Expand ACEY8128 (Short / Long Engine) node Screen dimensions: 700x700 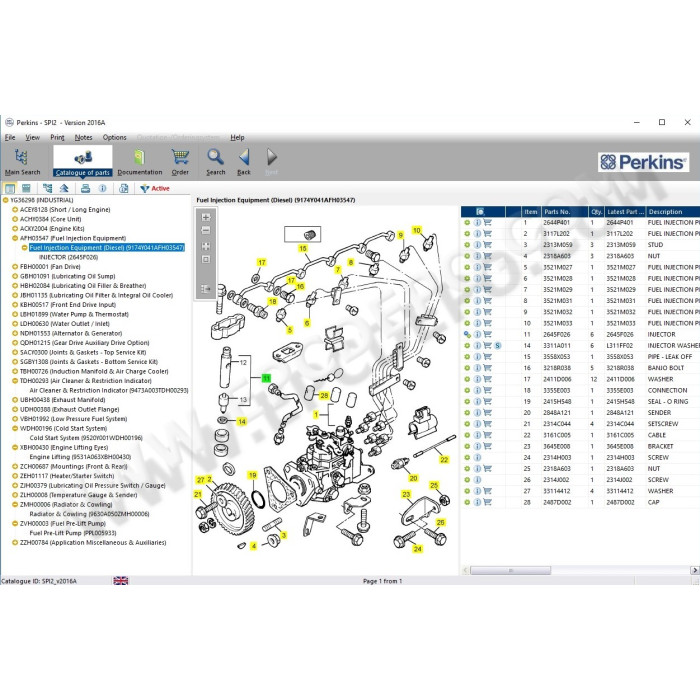[x=15, y=209]
